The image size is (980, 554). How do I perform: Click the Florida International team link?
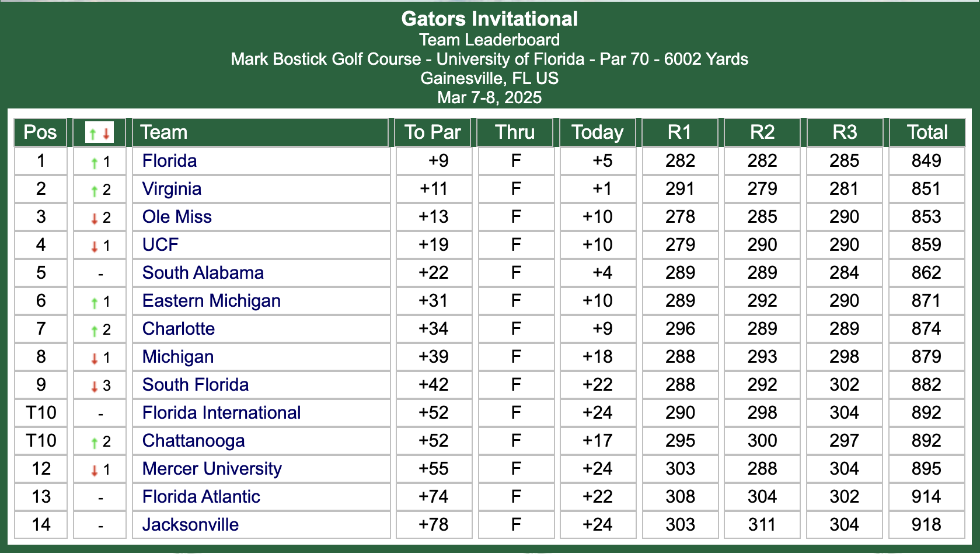point(221,413)
